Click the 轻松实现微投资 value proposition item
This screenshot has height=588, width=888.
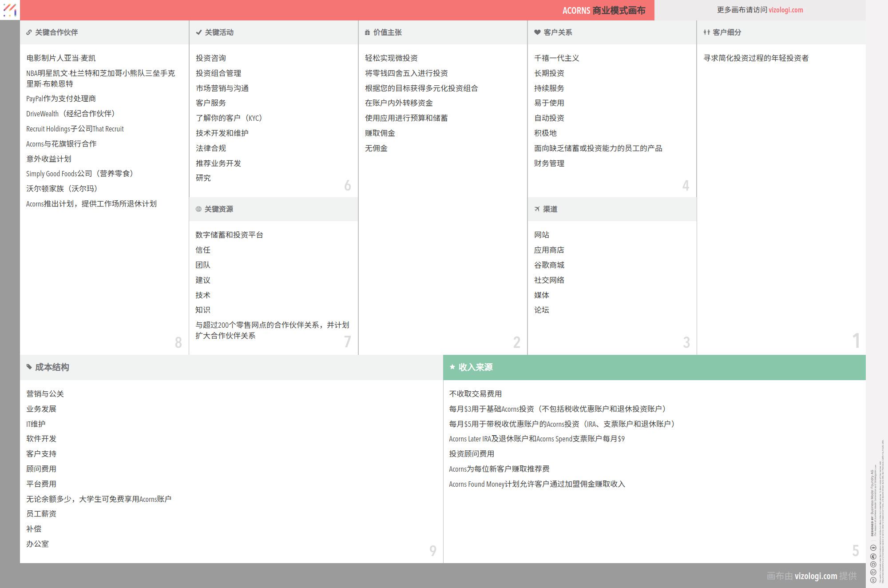(x=391, y=58)
